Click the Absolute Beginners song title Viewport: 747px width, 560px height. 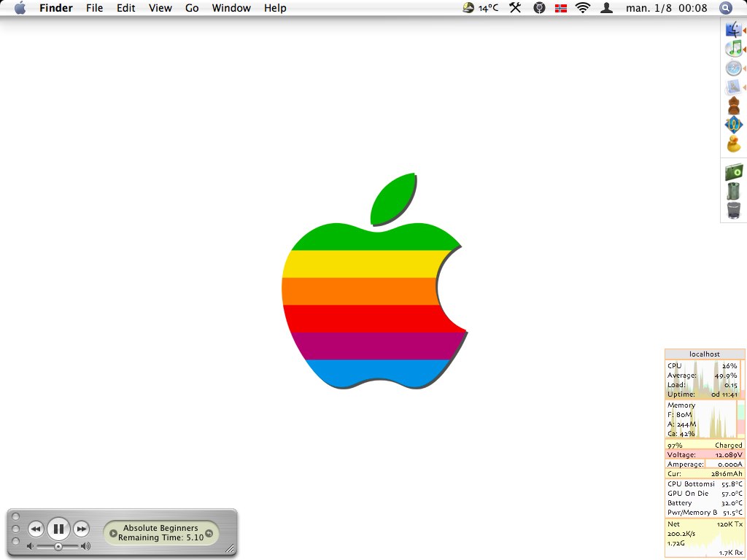(160, 528)
